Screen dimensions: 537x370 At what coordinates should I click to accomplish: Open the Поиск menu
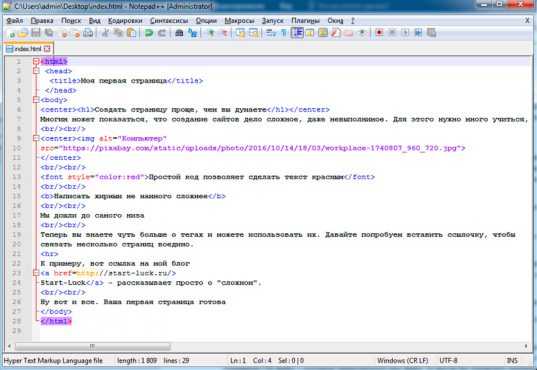pos(71,21)
